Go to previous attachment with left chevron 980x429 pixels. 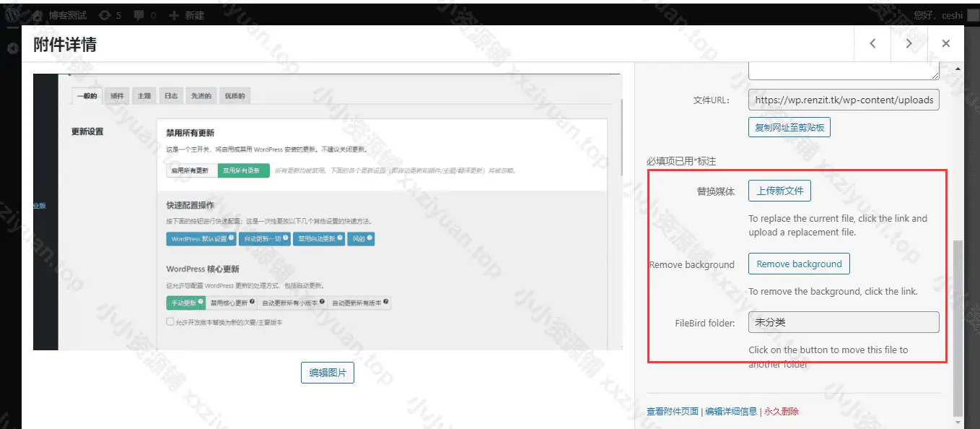[872, 44]
